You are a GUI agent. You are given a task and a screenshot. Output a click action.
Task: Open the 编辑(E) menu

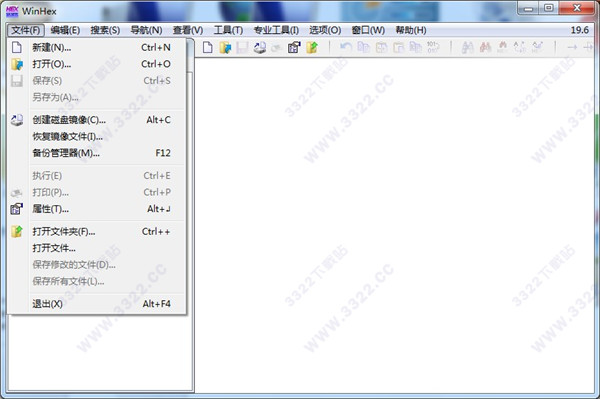click(65, 30)
